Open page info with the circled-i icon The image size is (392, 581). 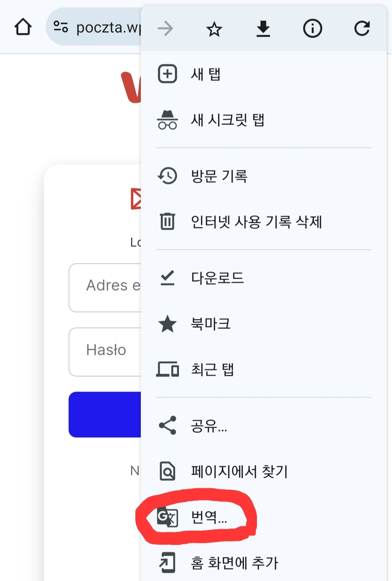click(312, 29)
